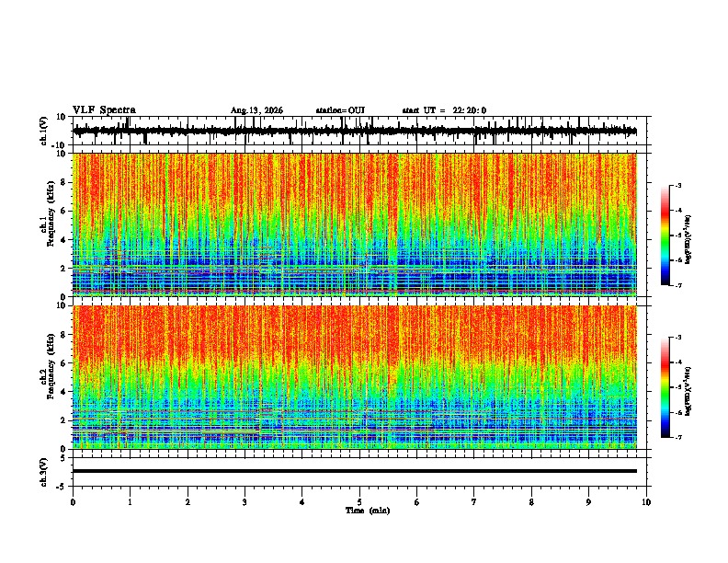Viewport: 728px width, 563px height.
Task: Click the black ch.1 voltage waveform trace
Action: click(355, 132)
